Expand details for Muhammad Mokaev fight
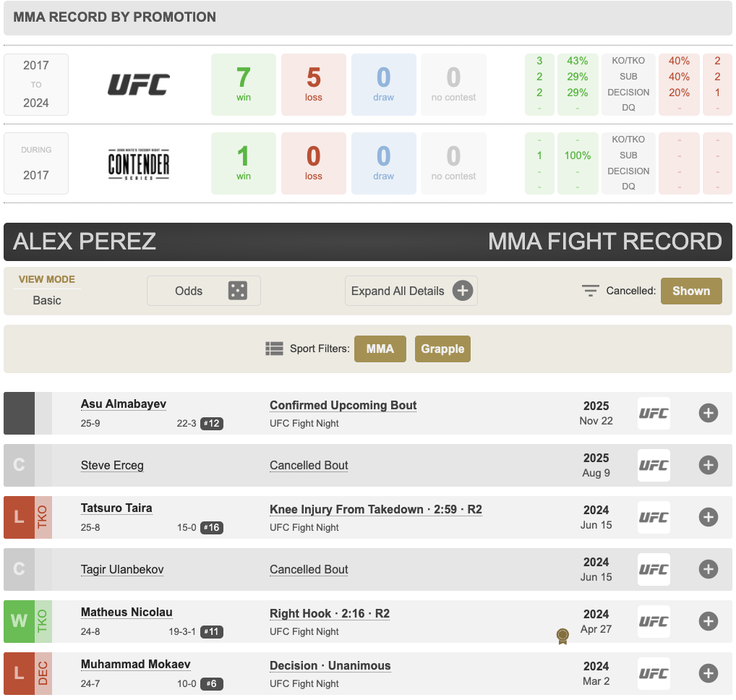Screen dimensions: 736x700 point(708,673)
